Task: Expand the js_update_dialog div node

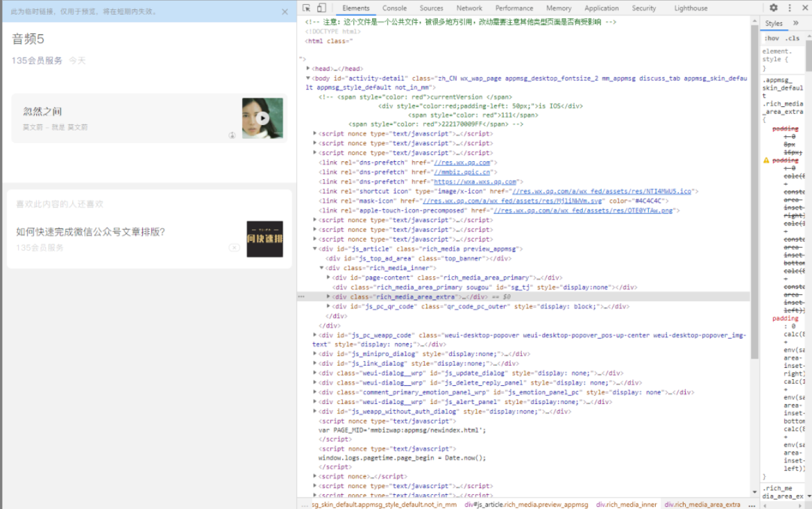Action: [315, 373]
